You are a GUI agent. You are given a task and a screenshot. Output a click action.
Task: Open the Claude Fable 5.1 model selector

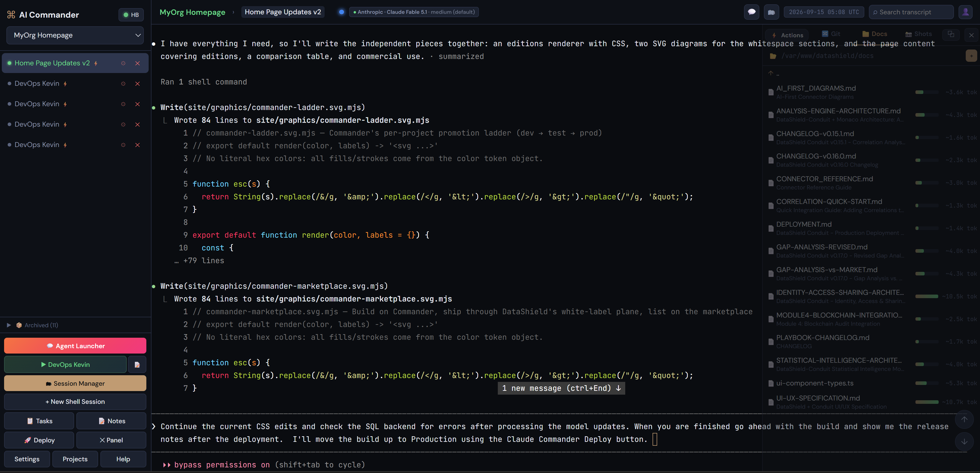(414, 12)
